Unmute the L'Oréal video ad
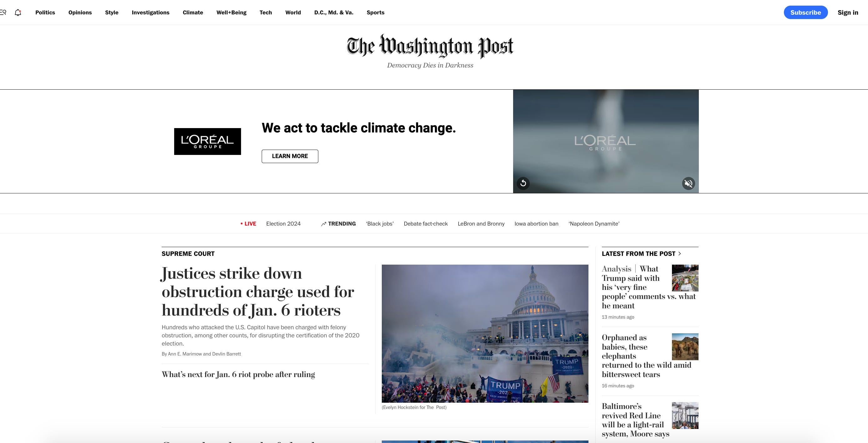Screen dimensions: 868x443 click(x=689, y=183)
